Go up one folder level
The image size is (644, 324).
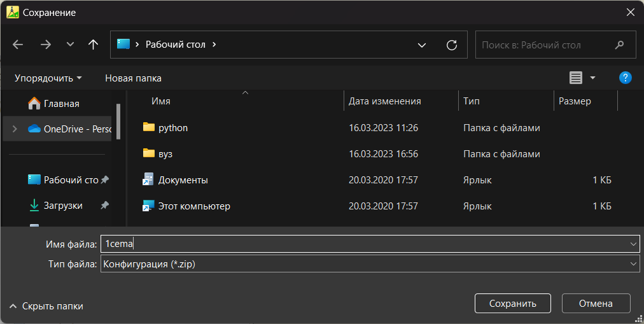click(x=94, y=45)
